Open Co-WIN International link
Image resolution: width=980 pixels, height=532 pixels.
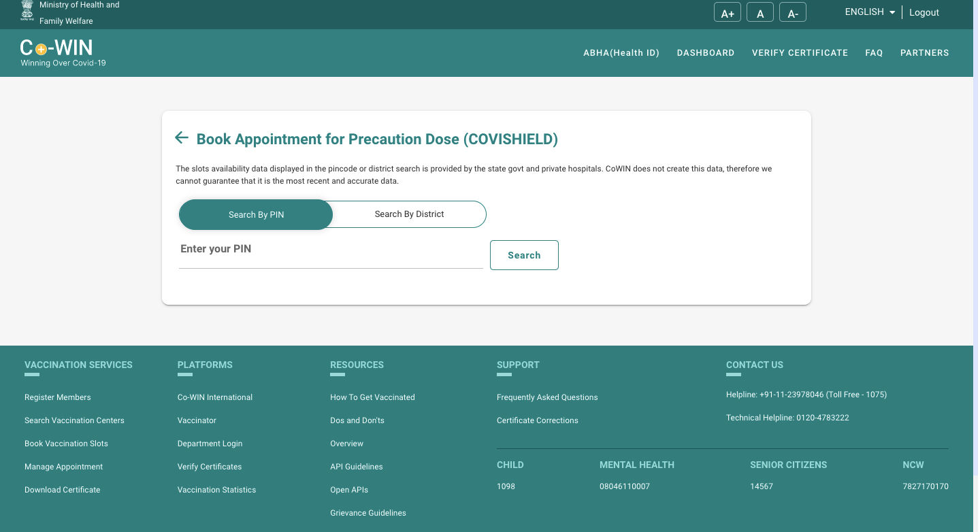[x=215, y=397]
